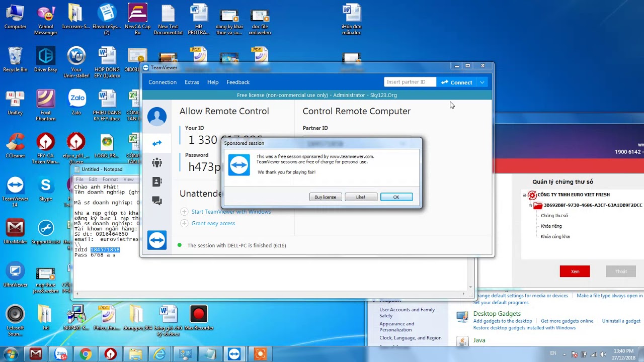Select the CCleaner desktop icon
Screen dimensions: 644x362
pos(15,146)
